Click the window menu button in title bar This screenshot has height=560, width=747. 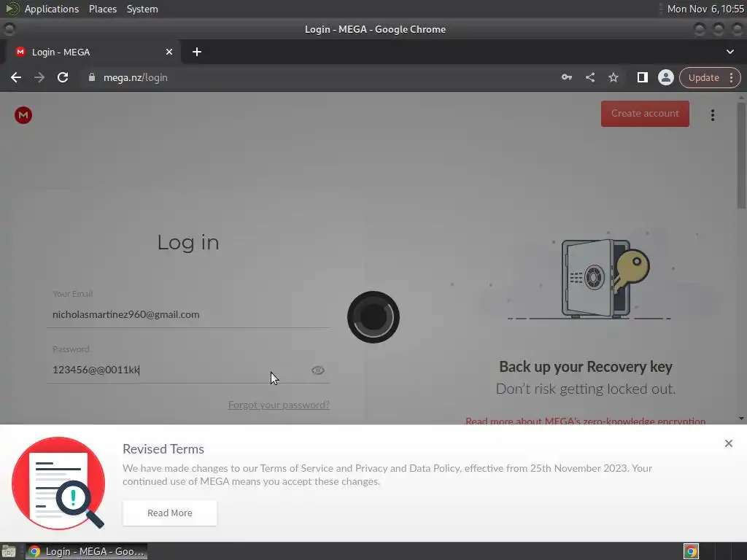point(9,29)
